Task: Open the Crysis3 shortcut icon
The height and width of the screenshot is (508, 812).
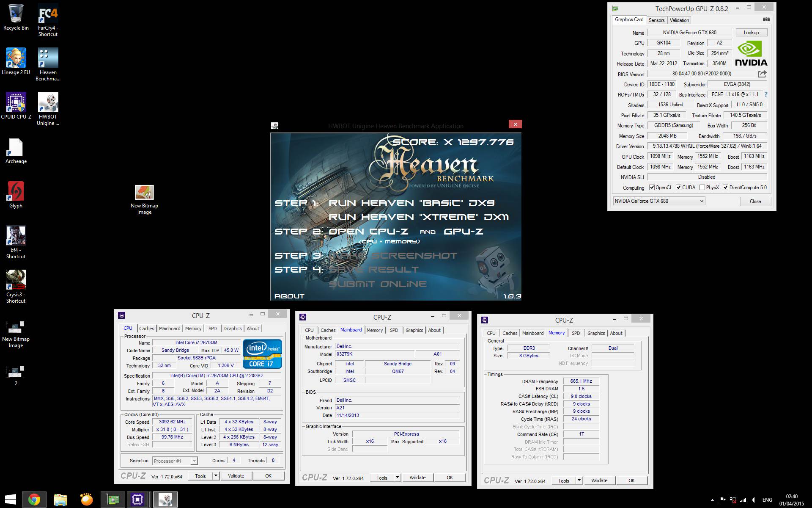Action: pyautogui.click(x=16, y=287)
